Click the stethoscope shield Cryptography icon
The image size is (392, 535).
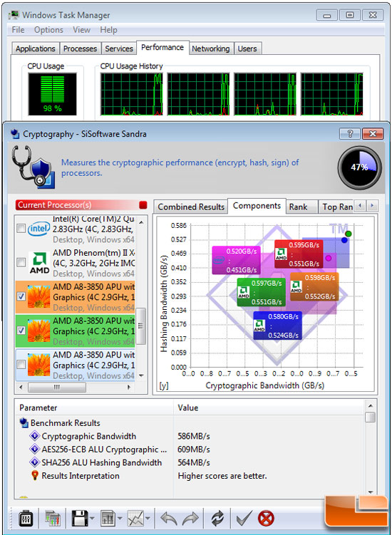click(33, 167)
